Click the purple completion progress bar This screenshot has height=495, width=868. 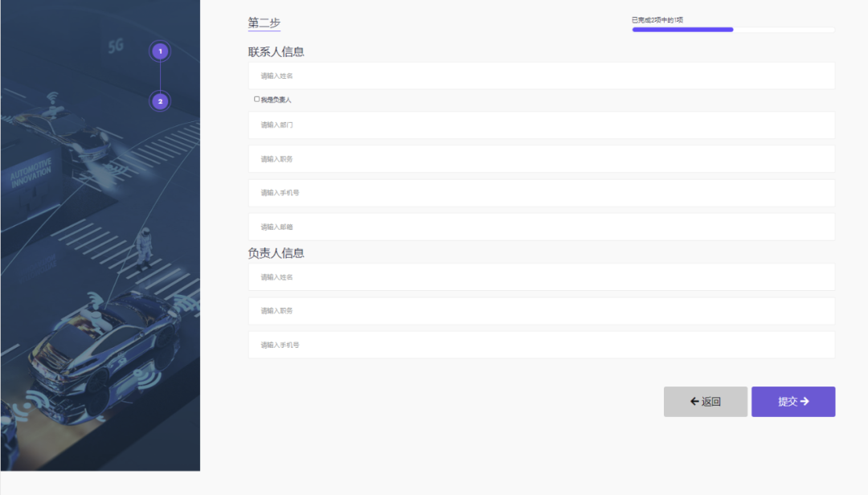pyautogui.click(x=682, y=30)
